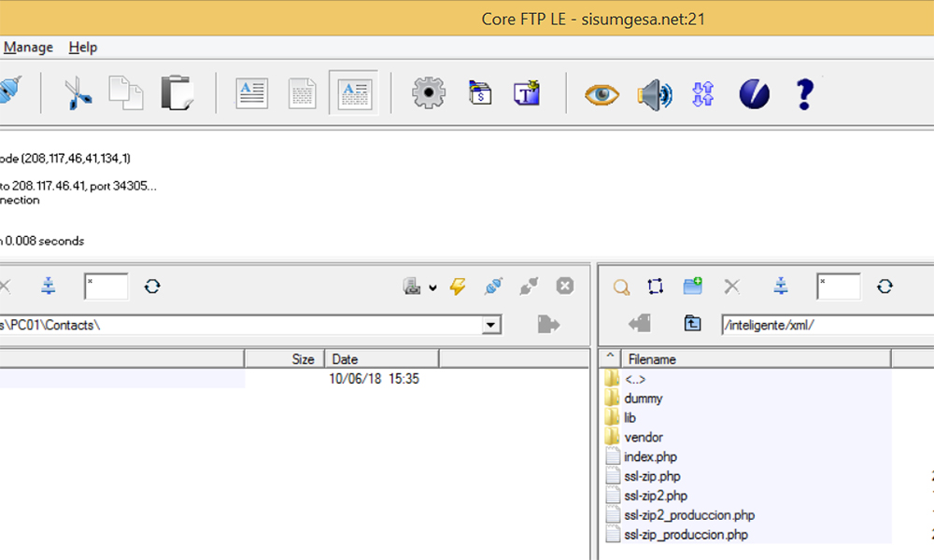The width and height of the screenshot is (934, 560).
Task: Click the printer icon in local pane
Action: point(412,287)
